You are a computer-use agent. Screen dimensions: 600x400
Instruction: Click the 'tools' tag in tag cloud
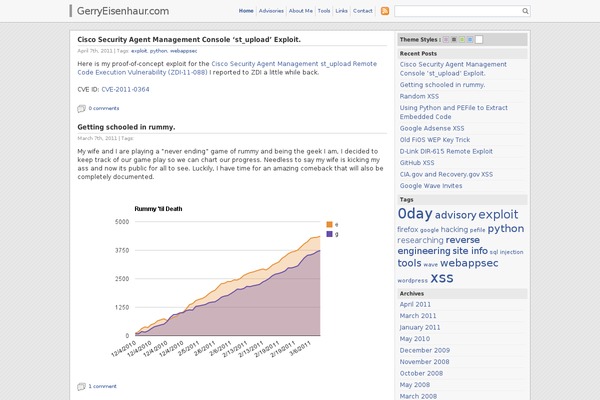pos(409,263)
